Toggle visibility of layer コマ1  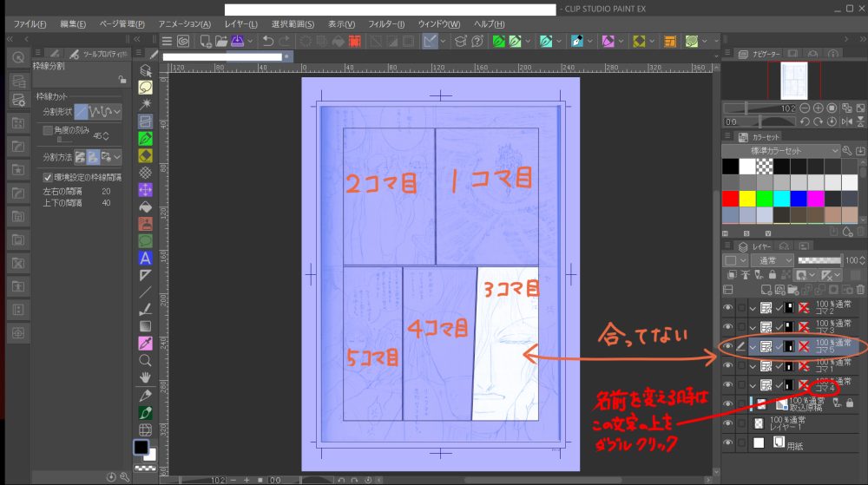pos(728,365)
